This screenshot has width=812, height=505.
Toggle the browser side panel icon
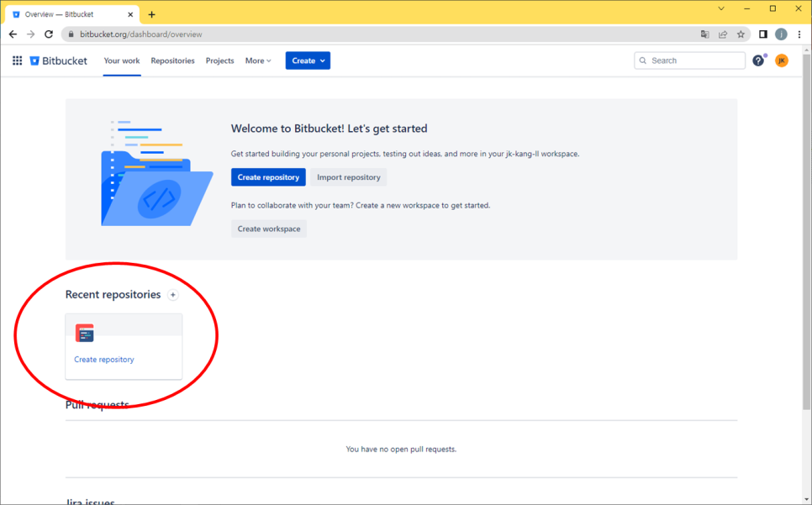pyautogui.click(x=762, y=34)
